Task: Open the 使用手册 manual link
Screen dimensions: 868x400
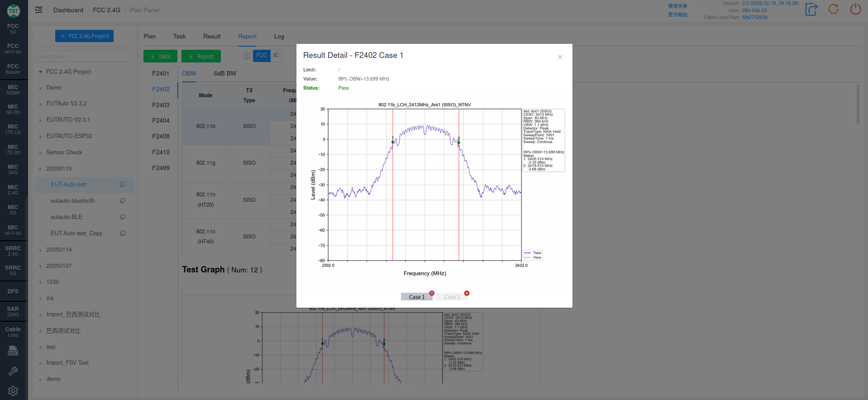Action: 677,6
